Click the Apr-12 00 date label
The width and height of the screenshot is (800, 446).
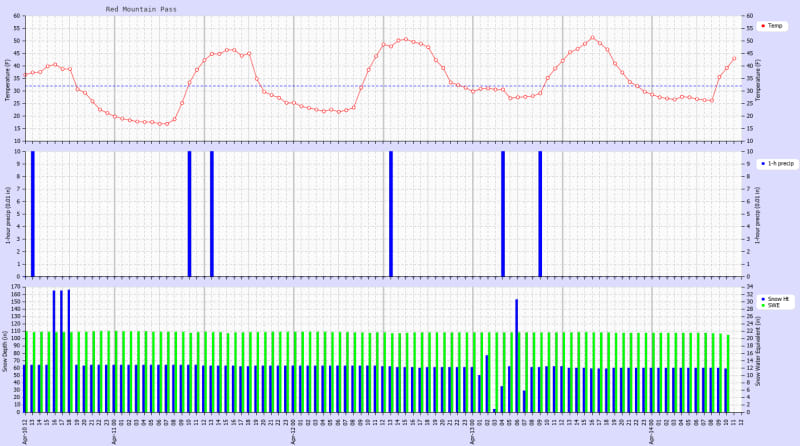point(293,431)
